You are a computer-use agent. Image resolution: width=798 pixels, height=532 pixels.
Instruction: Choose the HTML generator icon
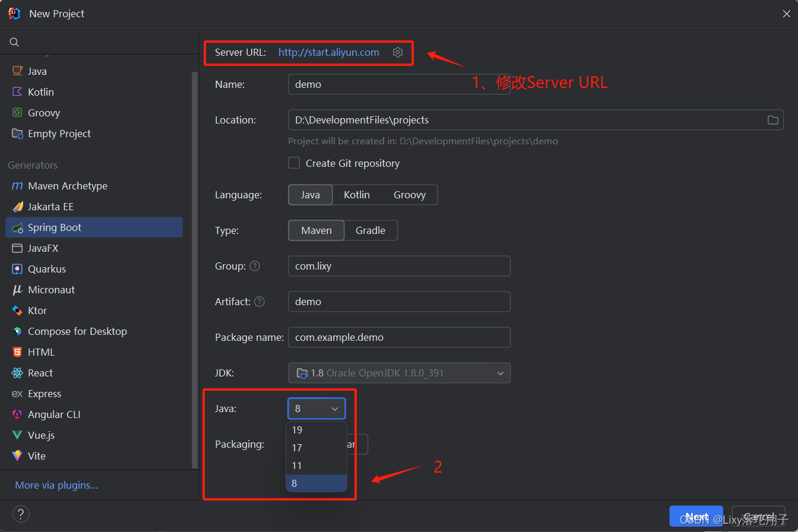point(17,352)
